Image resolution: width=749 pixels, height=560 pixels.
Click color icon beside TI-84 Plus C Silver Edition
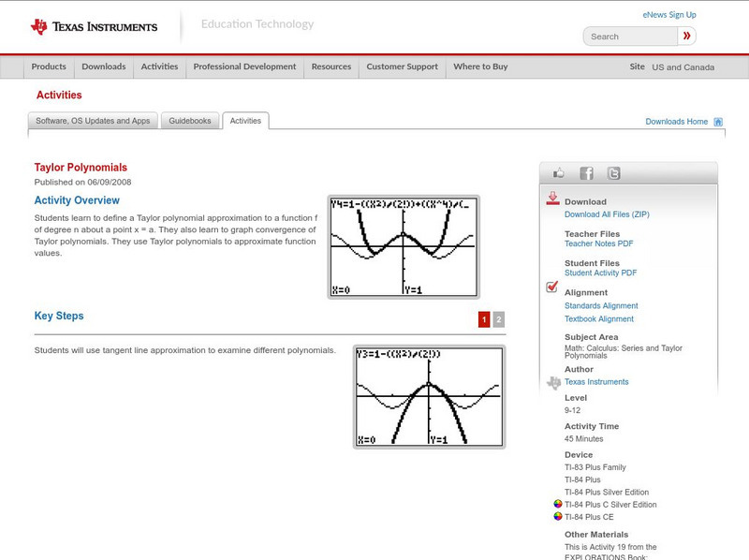point(557,504)
